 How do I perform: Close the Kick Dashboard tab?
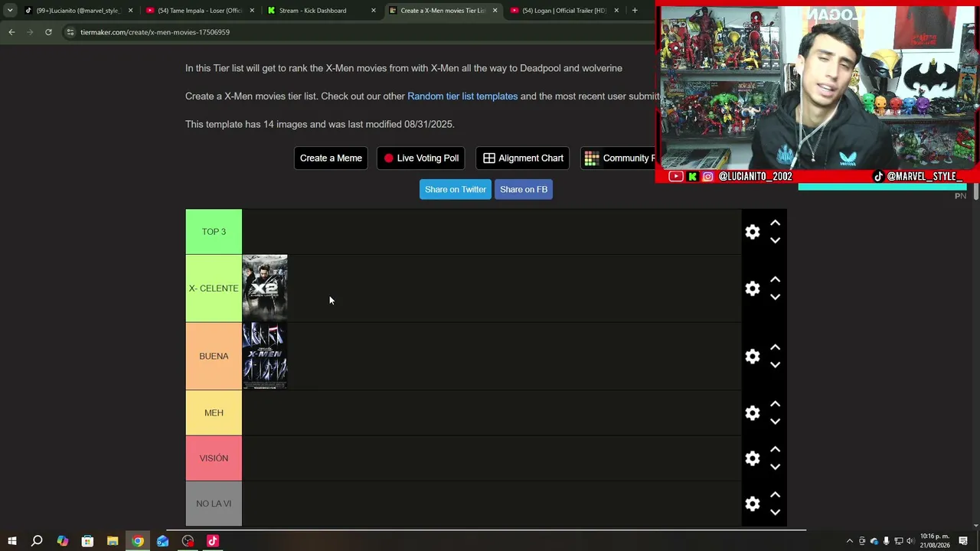[x=374, y=11]
